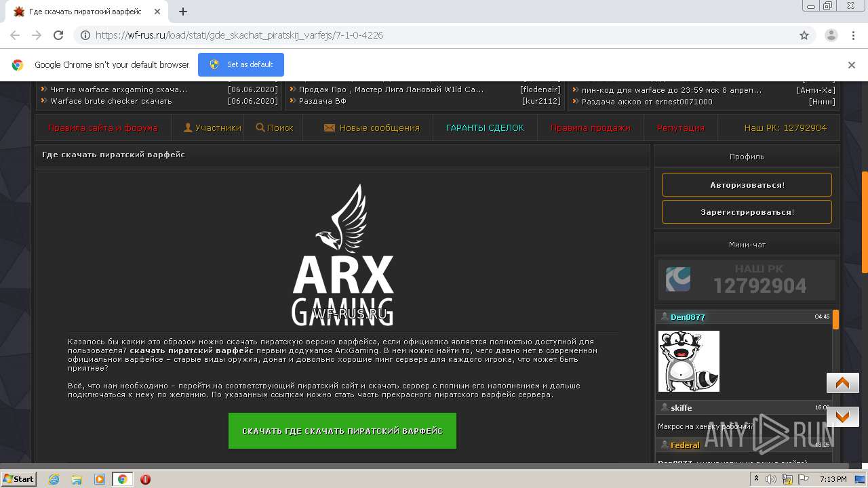Open Chrome three-dot menu

pos(853,35)
